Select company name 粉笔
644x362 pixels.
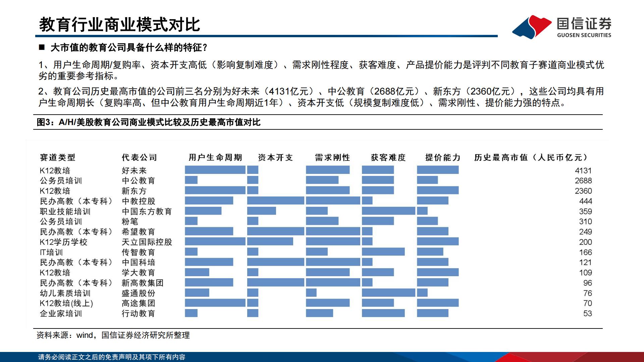(x=130, y=222)
